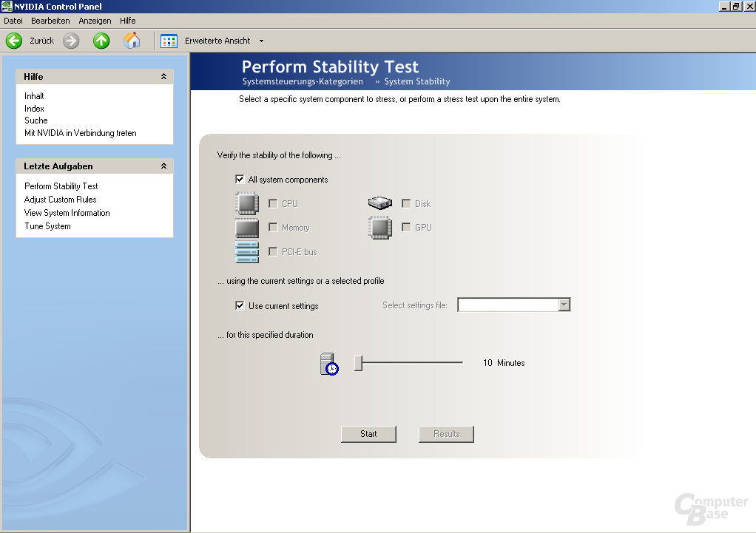Click the green up arrow icon
Viewport: 756px width, 533px height.
101,41
